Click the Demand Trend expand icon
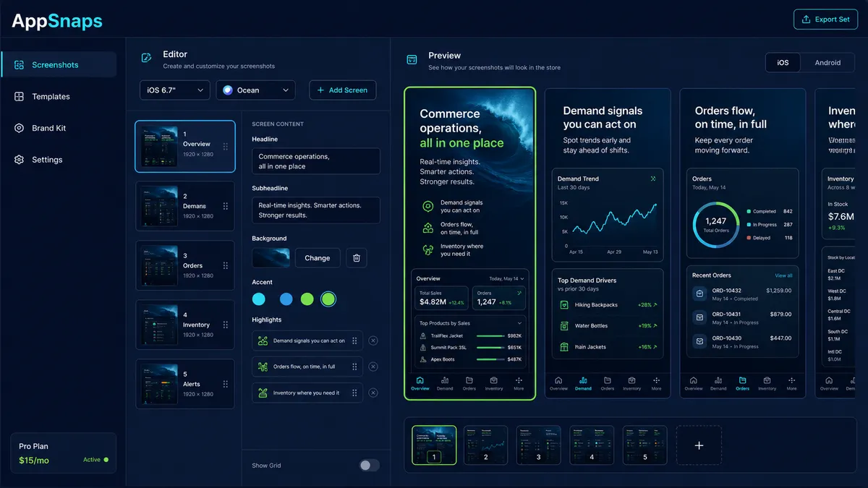 (653, 179)
